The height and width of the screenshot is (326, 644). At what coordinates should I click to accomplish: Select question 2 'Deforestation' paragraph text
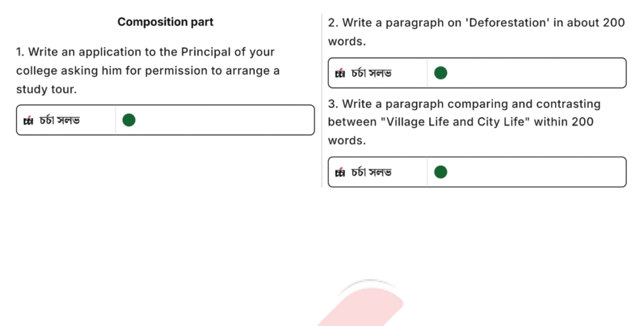point(476,32)
